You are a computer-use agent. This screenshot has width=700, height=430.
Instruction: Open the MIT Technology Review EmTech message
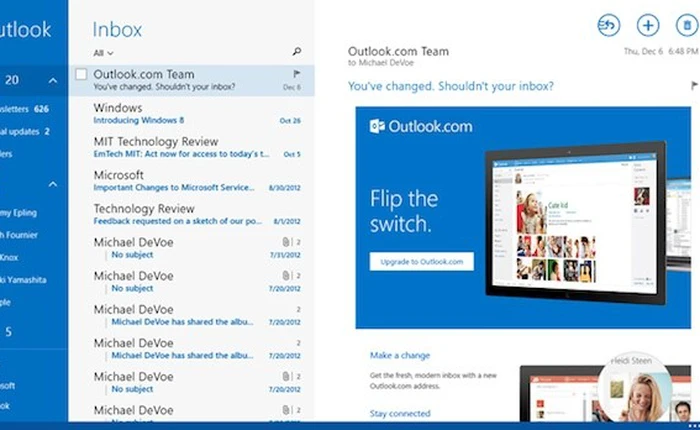[192, 147]
